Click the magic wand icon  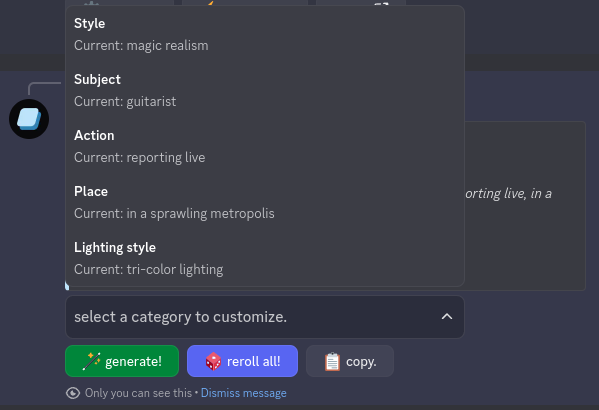tap(92, 361)
